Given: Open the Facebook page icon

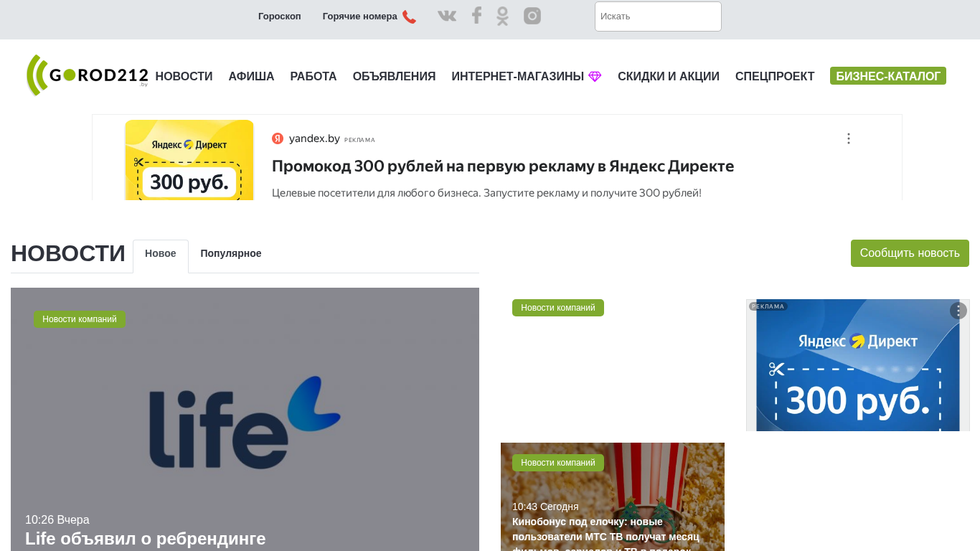Looking at the screenshot, I should click(476, 16).
